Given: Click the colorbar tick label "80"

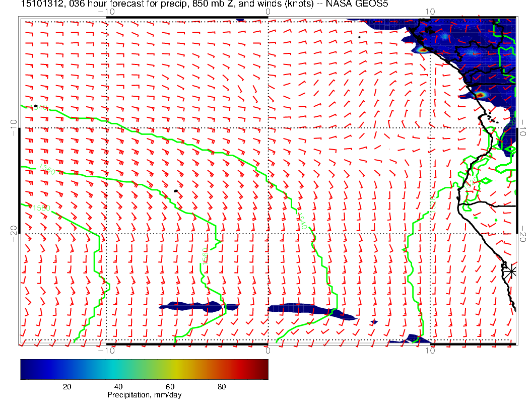Looking at the screenshot, I should click(222, 387).
